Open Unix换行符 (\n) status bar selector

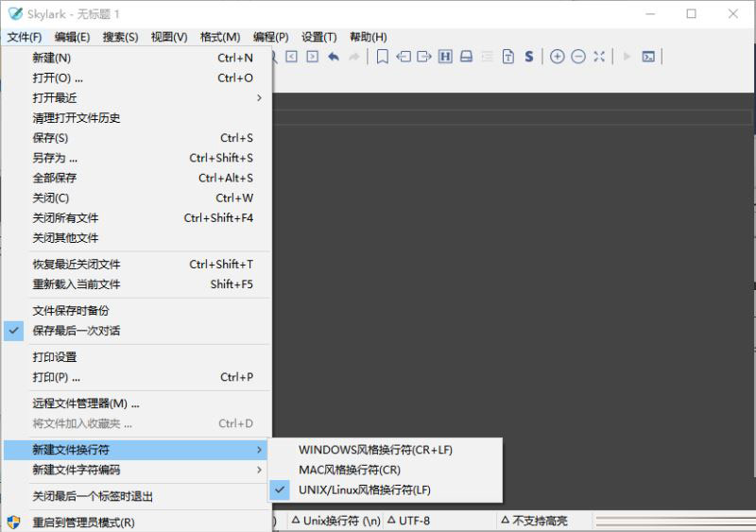click(335, 521)
